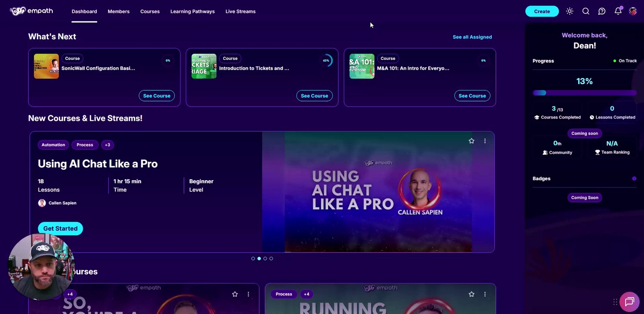Open the Introduction to Tickets thumbnail
The image size is (644, 314).
(x=204, y=66)
